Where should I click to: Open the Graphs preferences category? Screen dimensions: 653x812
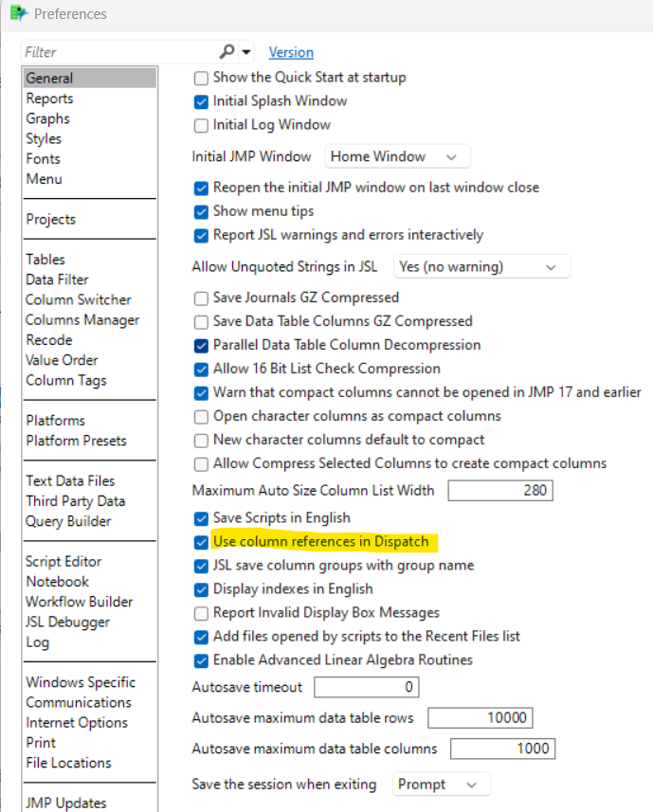coord(47,118)
